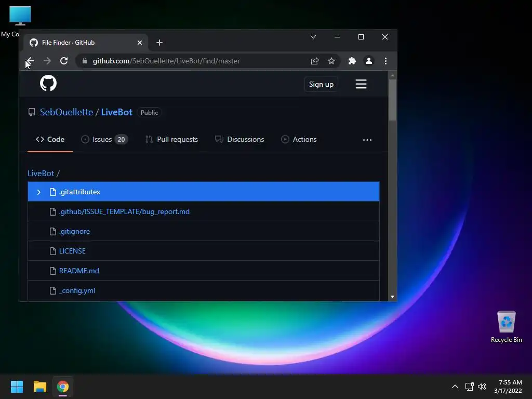
Task: Click the scrollbar up arrow
Action: (x=393, y=75)
